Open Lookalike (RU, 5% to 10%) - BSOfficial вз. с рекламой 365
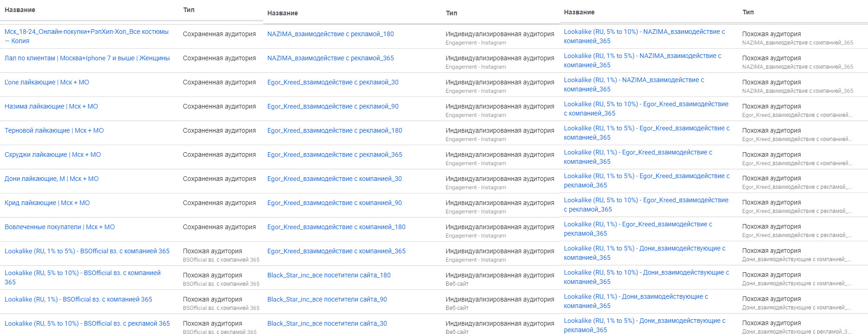868x334 pixels. 87,323
